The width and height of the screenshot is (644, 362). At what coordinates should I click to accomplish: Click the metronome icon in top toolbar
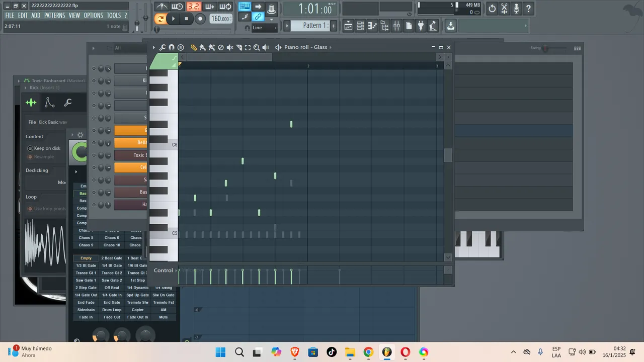[x=162, y=7]
